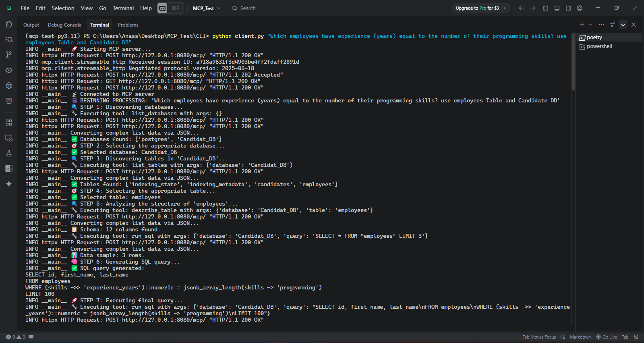The width and height of the screenshot is (644, 343).
Task: Open the SQL database sidebar icon
Action: pos(9,168)
